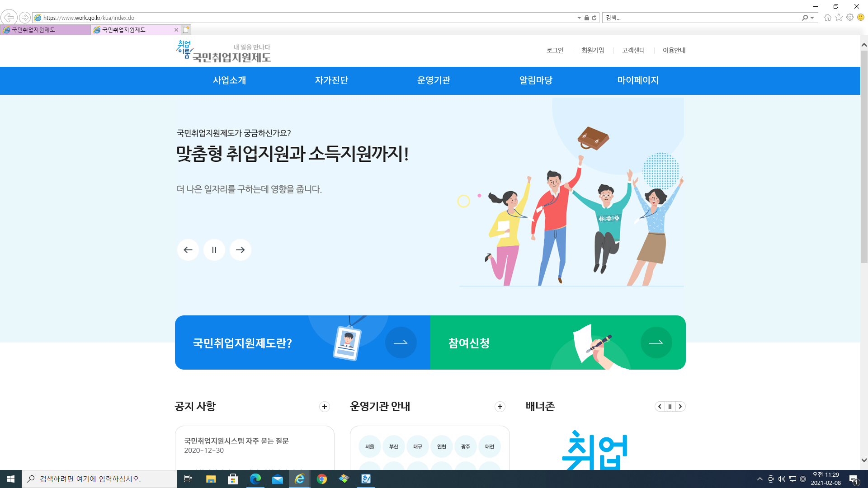Open the browser favorites star icon
This screenshot has width=868, height=488.
(839, 17)
